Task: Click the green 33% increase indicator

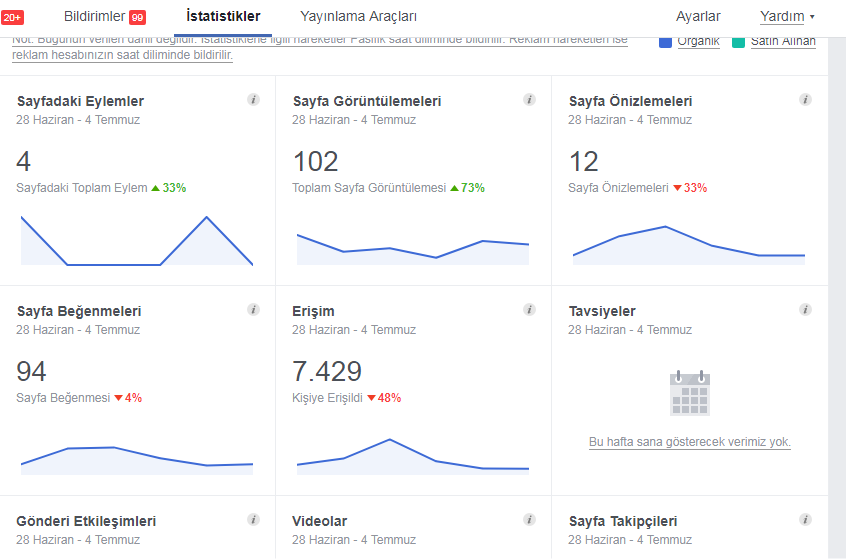Action: (x=169, y=188)
